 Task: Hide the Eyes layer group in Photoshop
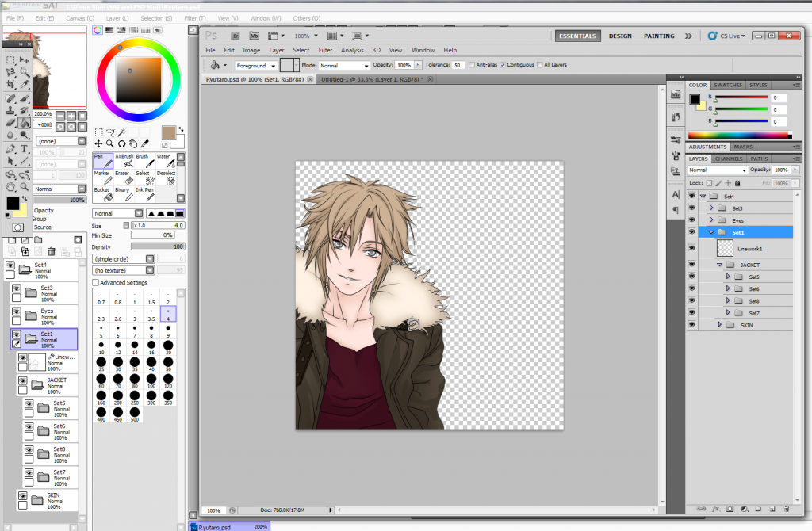(x=691, y=220)
